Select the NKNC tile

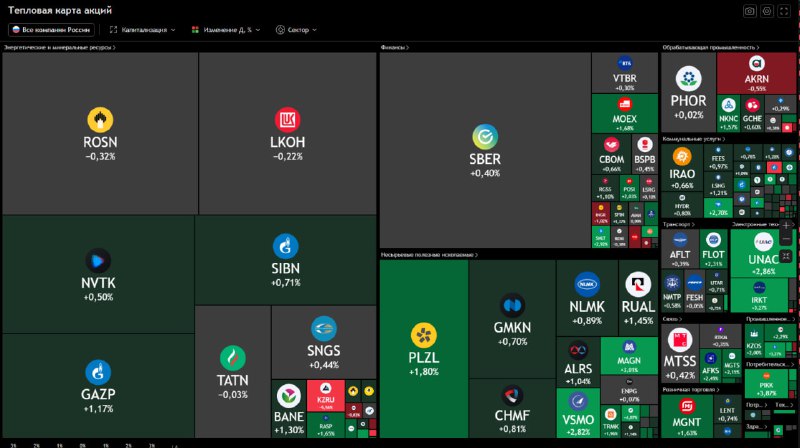(728, 113)
